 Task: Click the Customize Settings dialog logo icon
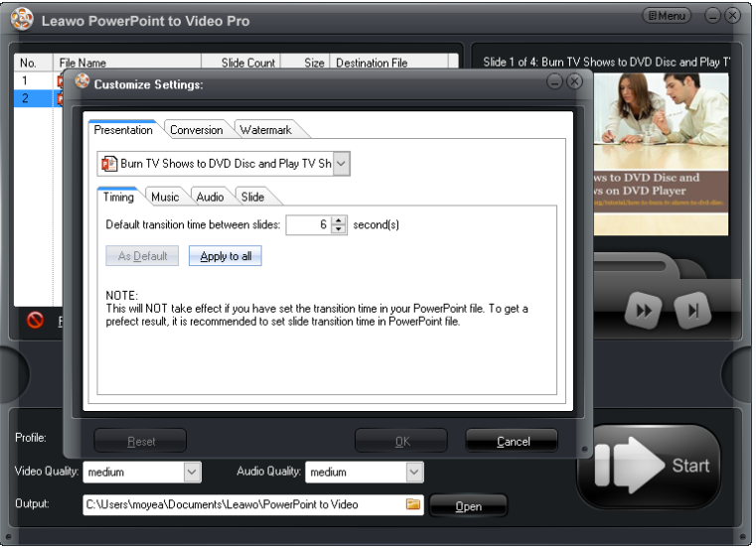click(x=82, y=81)
